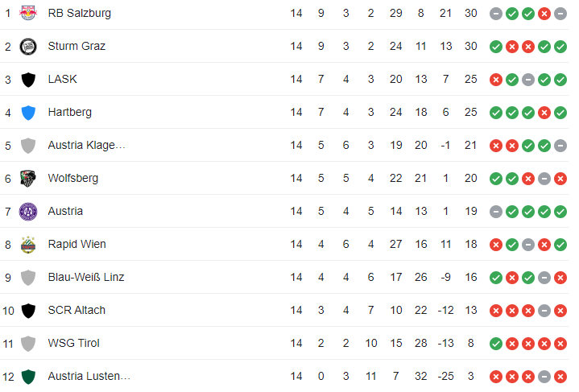Click the SCR Altach black shield logo
The width and height of the screenshot is (579, 392).
28,310
